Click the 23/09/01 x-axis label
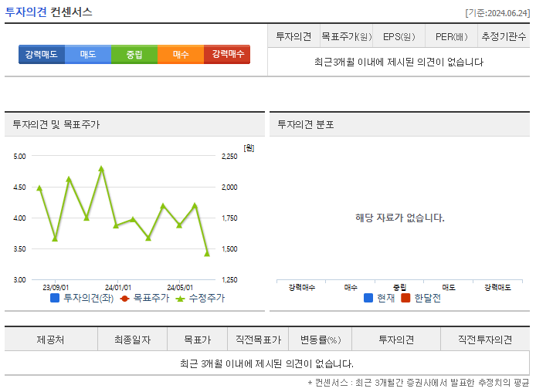This screenshot has height=392, width=536. click(x=56, y=288)
